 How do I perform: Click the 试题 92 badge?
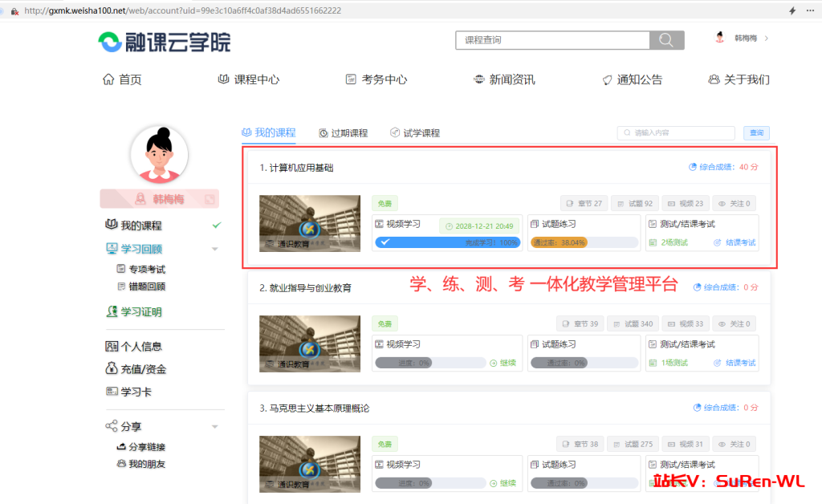pyautogui.click(x=635, y=203)
